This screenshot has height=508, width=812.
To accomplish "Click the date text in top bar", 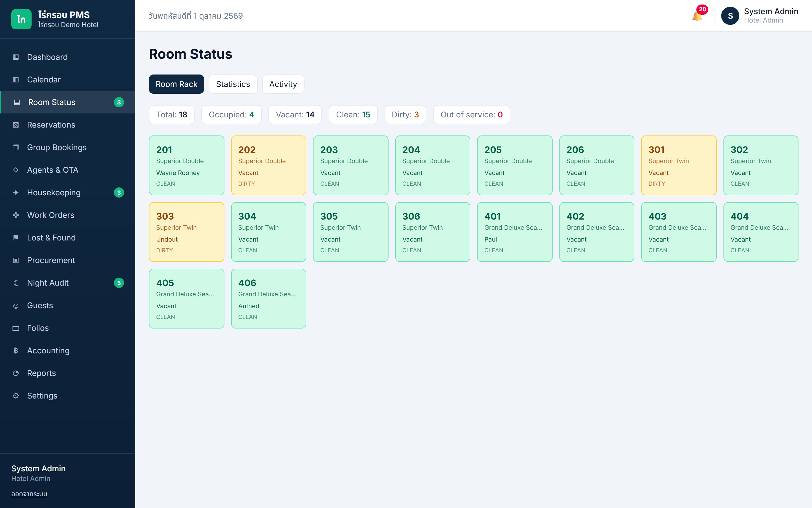I will click(196, 16).
